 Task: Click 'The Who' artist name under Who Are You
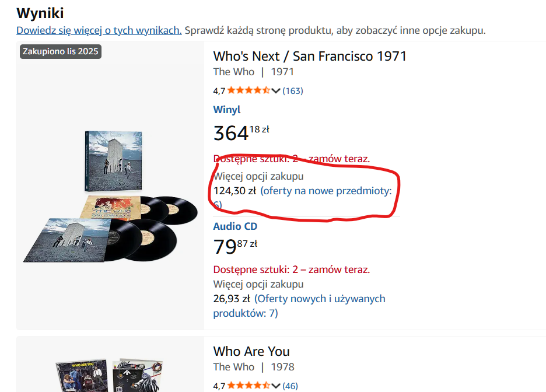(233, 367)
